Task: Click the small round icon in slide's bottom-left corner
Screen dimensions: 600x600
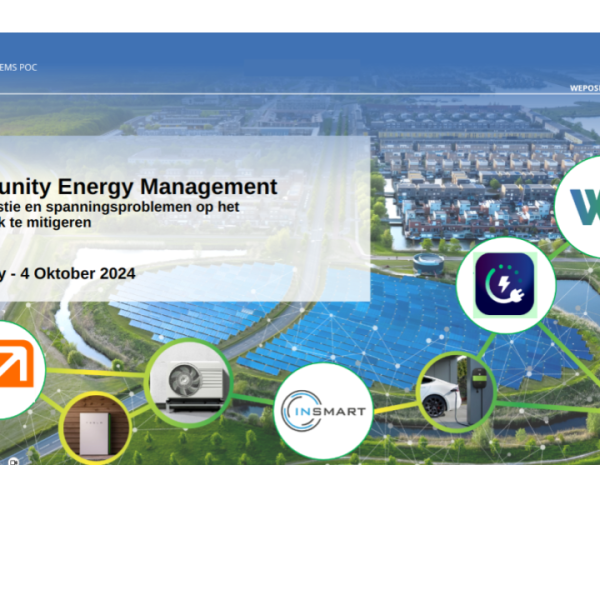Action: [x=13, y=462]
